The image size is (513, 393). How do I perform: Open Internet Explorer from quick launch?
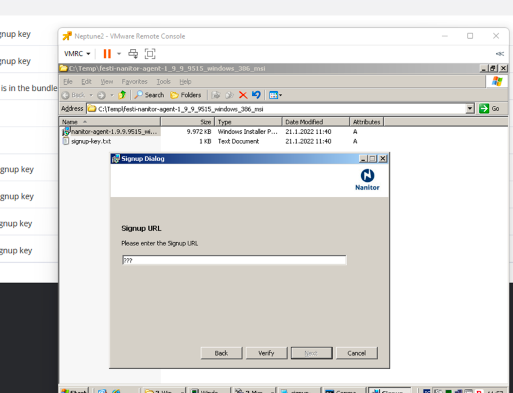(x=116, y=391)
